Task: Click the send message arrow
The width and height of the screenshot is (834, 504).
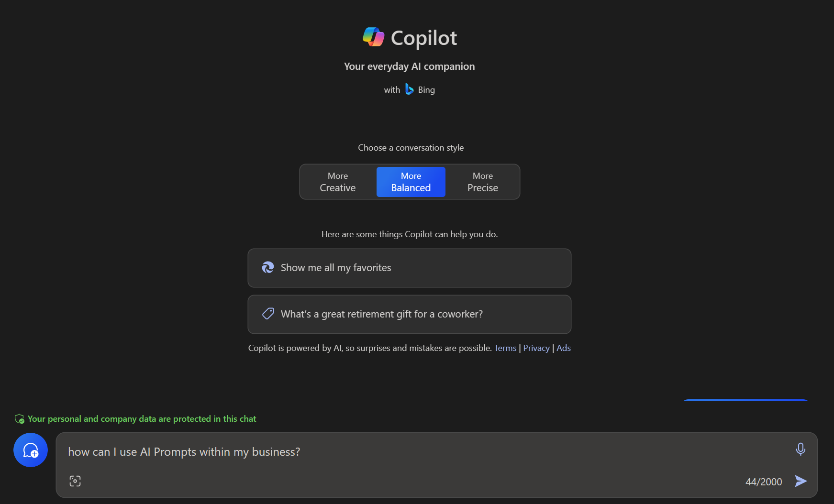Action: pyautogui.click(x=801, y=481)
